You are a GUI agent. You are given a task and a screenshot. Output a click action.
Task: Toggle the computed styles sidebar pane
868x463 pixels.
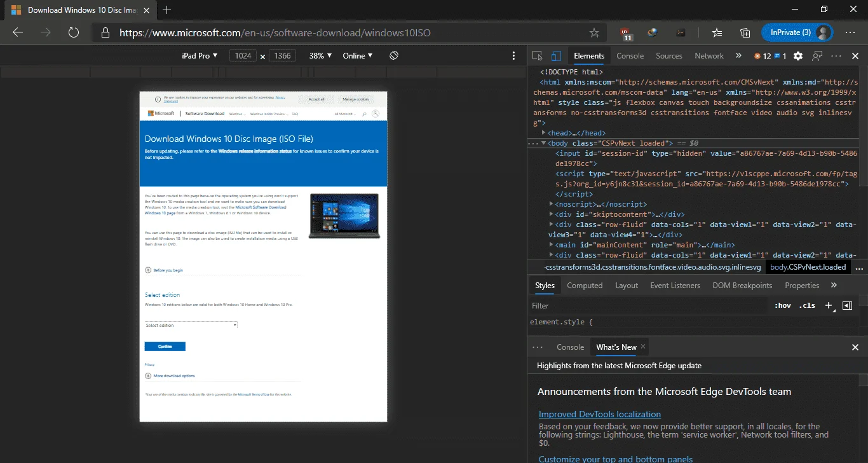[847, 306]
